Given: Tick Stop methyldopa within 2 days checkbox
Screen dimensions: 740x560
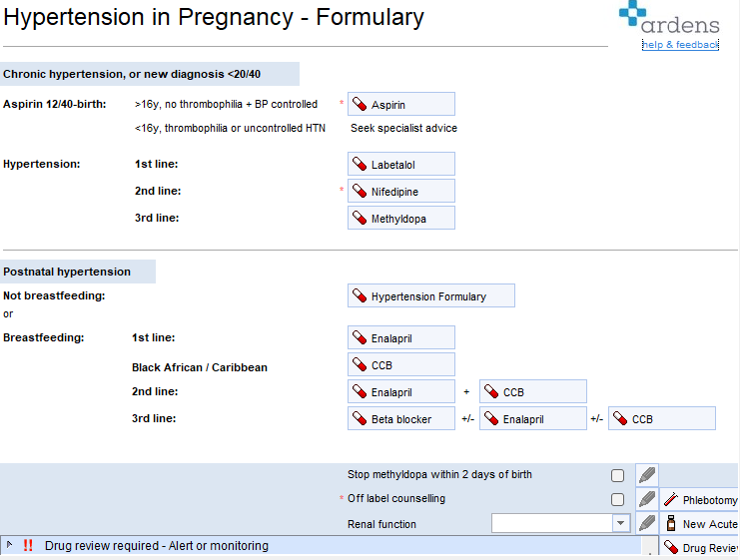Looking at the screenshot, I should [x=618, y=475].
